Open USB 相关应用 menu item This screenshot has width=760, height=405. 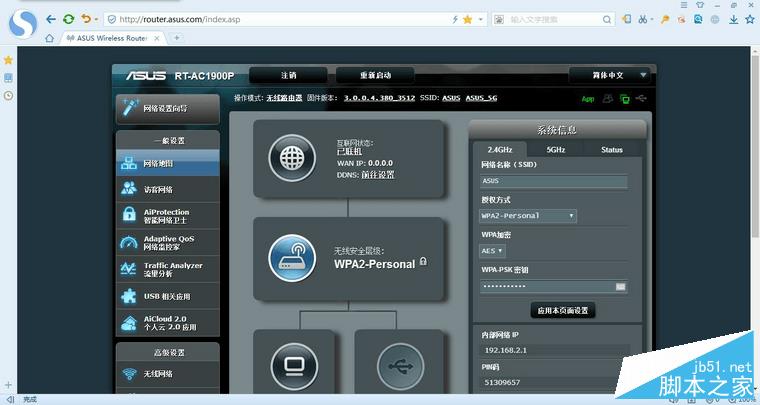pyautogui.click(x=168, y=296)
